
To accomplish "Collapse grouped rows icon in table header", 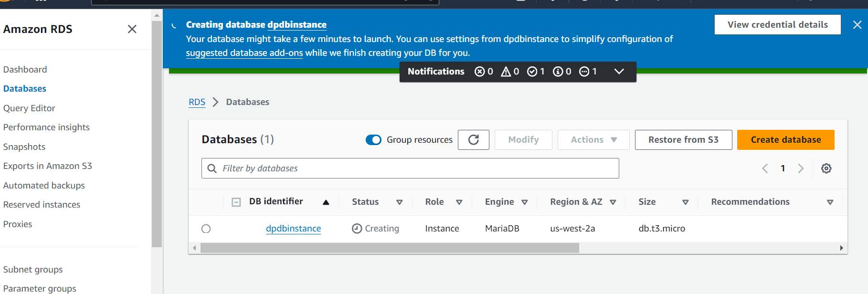I will [x=236, y=202].
